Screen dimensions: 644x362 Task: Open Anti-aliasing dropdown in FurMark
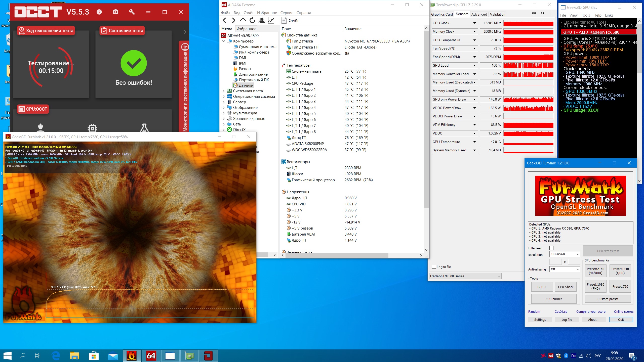click(x=565, y=269)
